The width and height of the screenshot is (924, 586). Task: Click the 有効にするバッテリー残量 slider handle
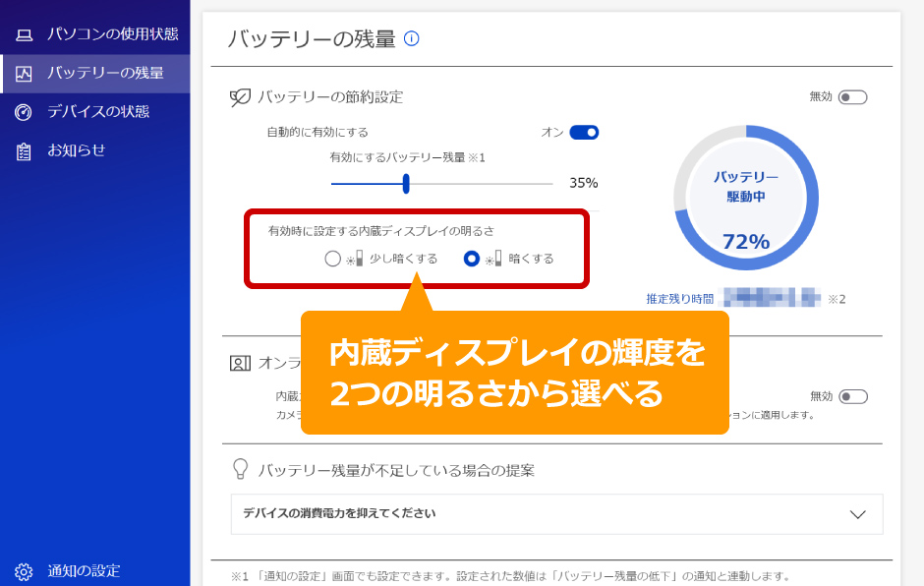click(406, 184)
